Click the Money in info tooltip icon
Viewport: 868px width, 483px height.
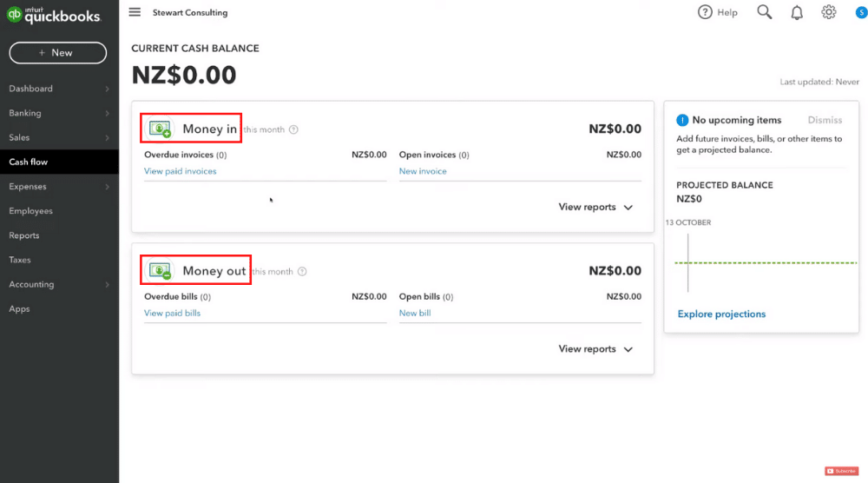point(293,129)
